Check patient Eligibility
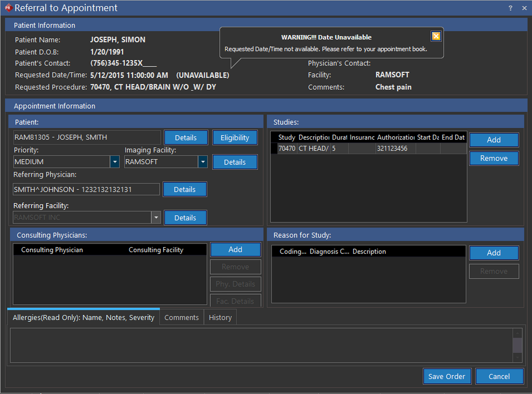The width and height of the screenshot is (532, 394). [235, 138]
